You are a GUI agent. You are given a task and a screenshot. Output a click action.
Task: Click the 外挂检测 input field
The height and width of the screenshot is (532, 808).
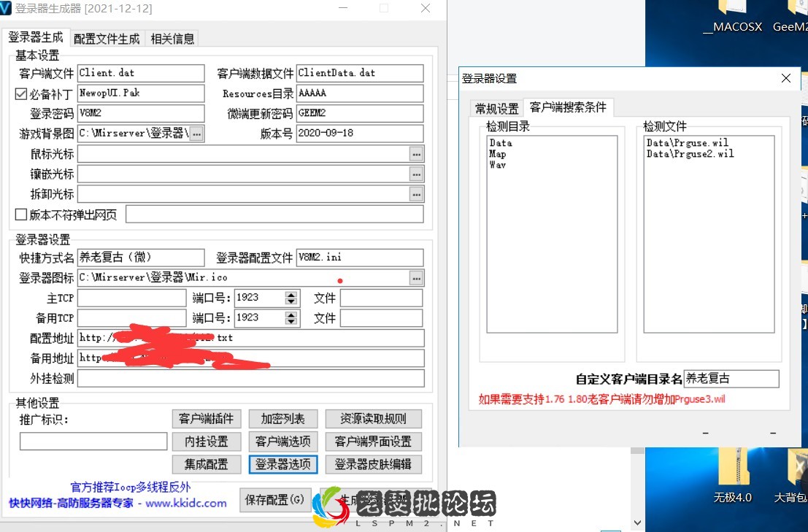(x=251, y=379)
